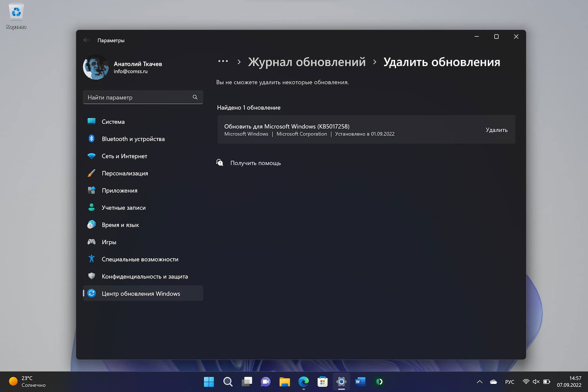Launch Microsoft Edge from taskbar
Viewport: 588px width, 392px height.
click(303, 381)
